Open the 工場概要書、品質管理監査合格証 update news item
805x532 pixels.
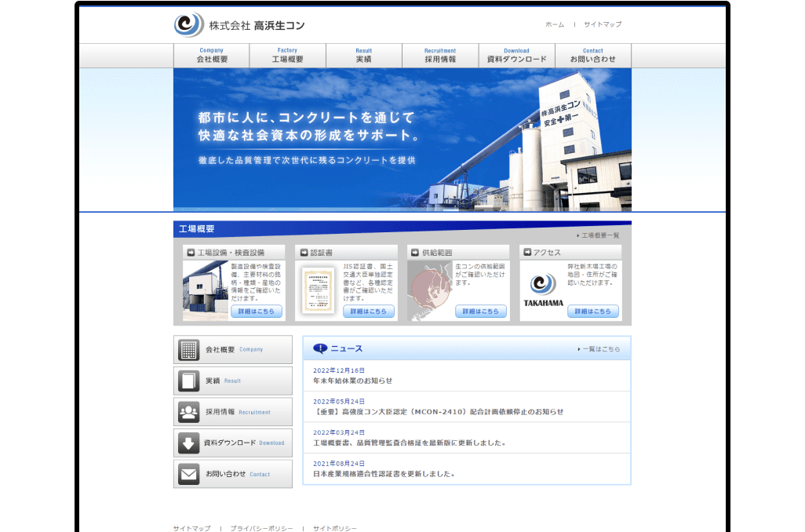point(410,443)
